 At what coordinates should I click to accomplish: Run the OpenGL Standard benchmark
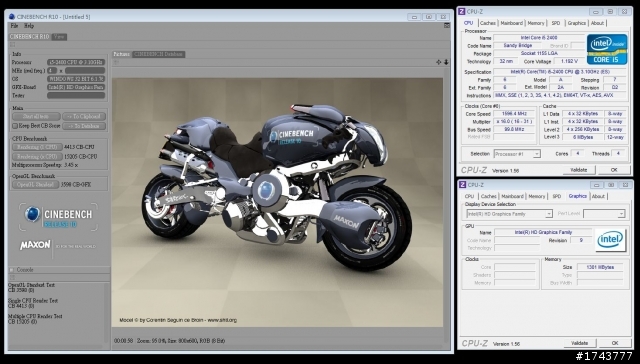(x=35, y=184)
